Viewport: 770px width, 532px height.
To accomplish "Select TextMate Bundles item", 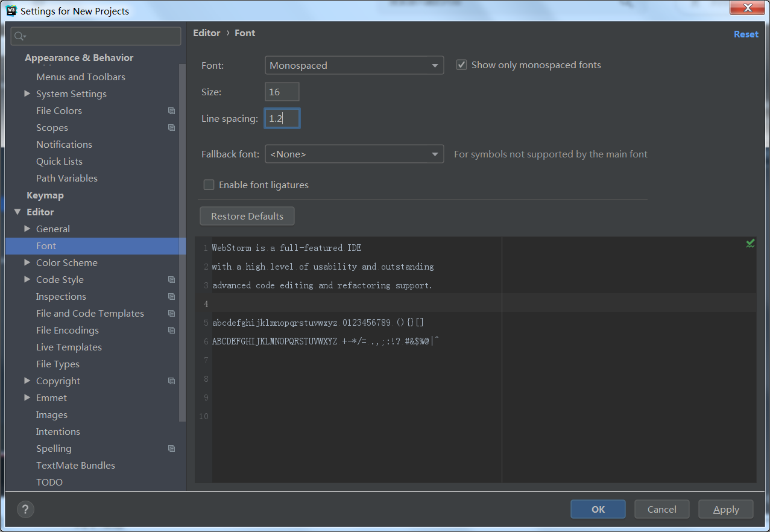I will 75,465.
